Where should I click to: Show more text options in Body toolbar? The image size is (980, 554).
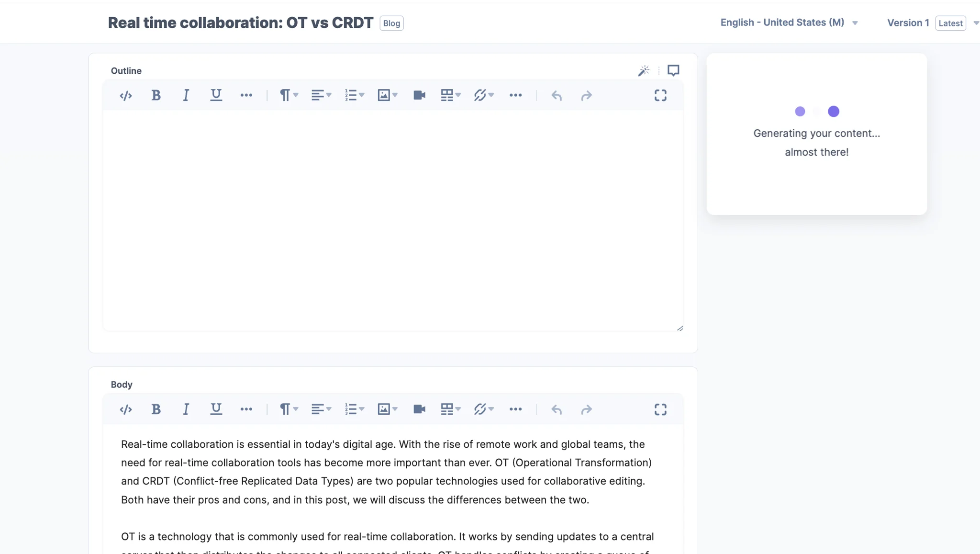click(x=246, y=409)
